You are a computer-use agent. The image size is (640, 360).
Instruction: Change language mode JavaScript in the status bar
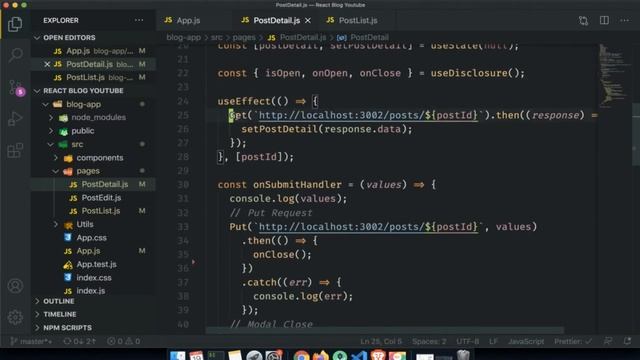pyautogui.click(x=526, y=341)
